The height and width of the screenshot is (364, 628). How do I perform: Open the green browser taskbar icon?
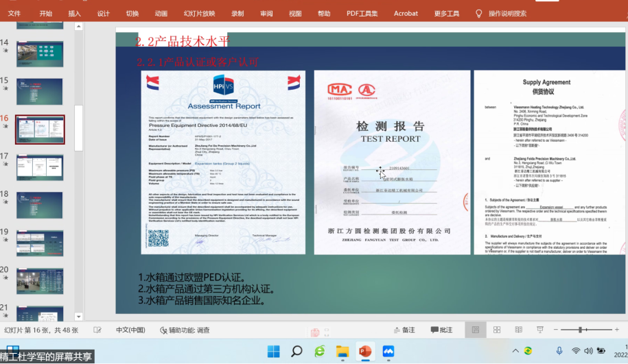pos(320,351)
